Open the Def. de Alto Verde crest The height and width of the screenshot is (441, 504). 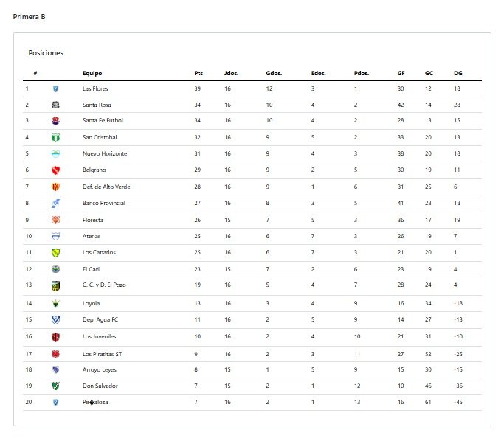[55, 187]
